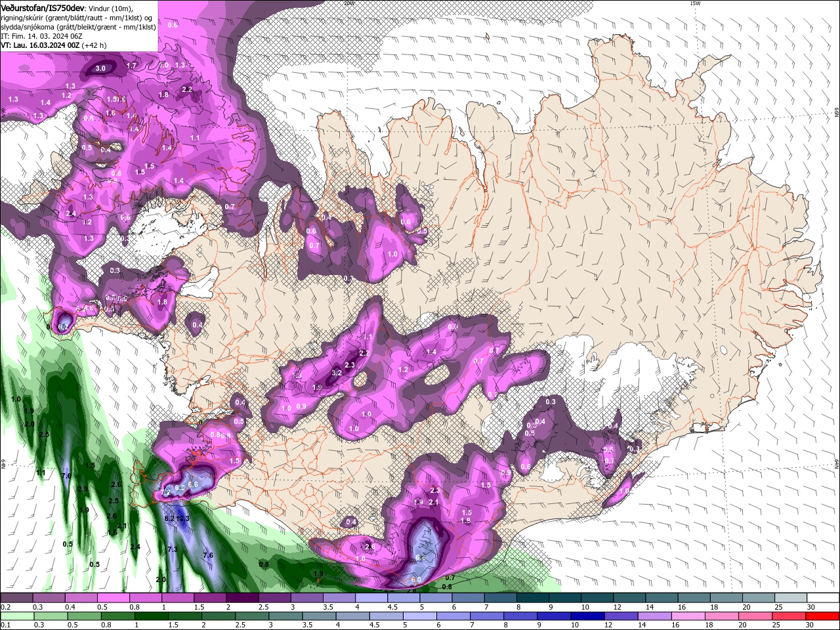Select the lavender swatch between 14 and 16, lower legend
The width and height of the screenshot is (840, 630).
[x=654, y=616]
